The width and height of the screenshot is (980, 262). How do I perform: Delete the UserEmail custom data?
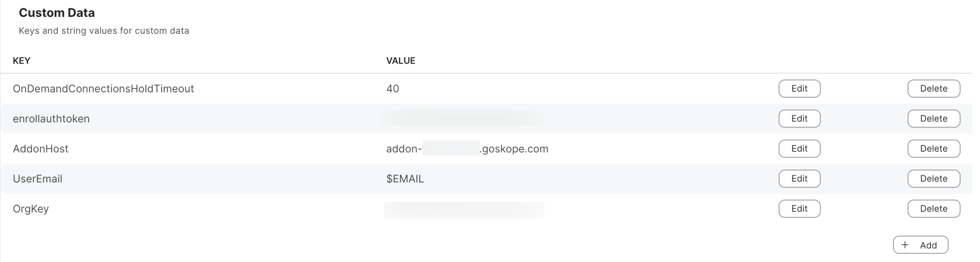pyautogui.click(x=933, y=178)
